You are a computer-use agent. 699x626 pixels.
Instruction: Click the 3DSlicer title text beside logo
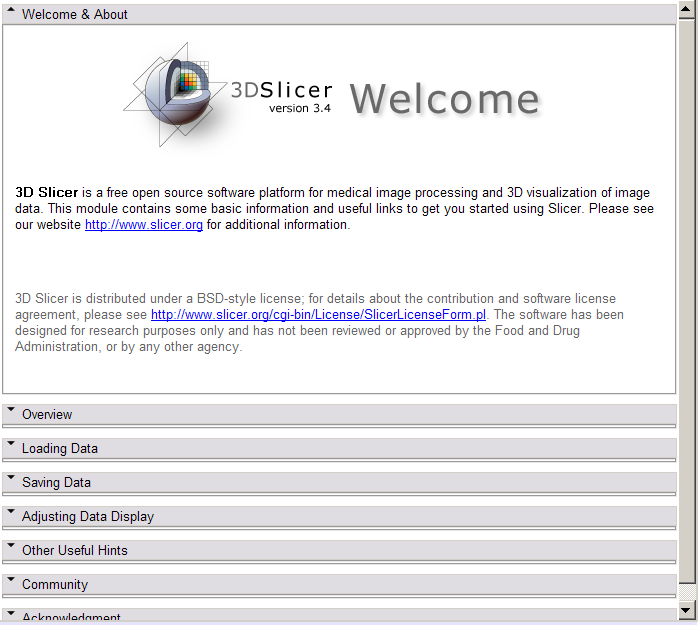[x=281, y=89]
